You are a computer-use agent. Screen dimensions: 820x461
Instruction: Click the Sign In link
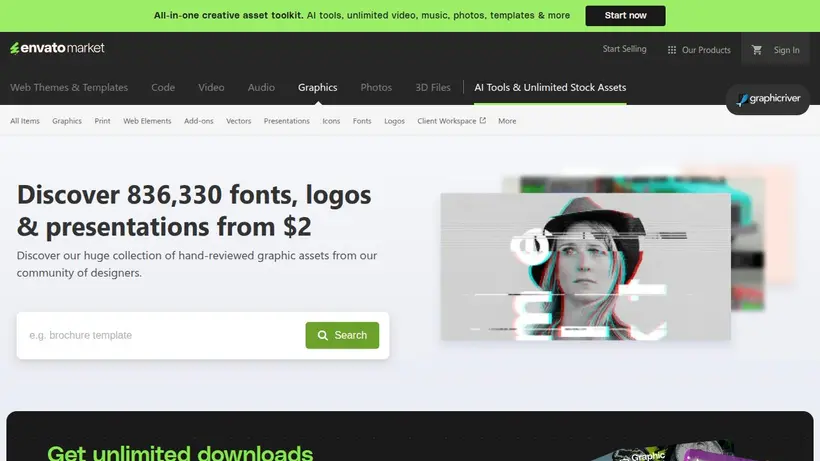786,50
